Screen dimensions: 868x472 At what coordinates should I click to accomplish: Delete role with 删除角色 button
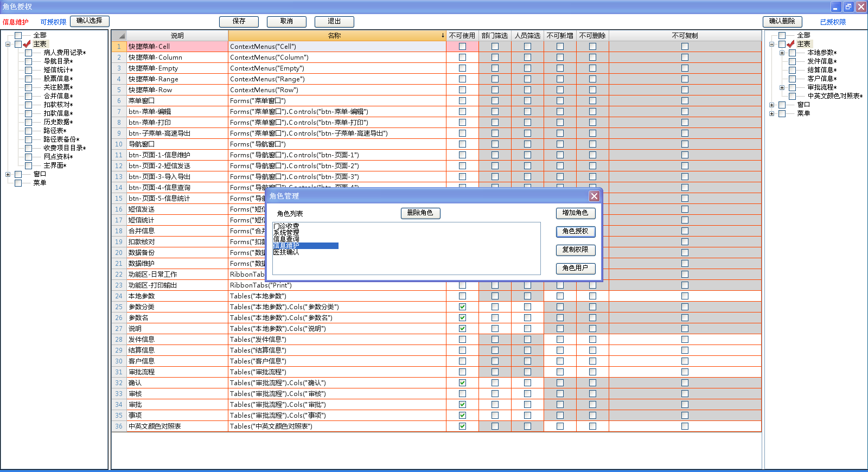pyautogui.click(x=420, y=213)
